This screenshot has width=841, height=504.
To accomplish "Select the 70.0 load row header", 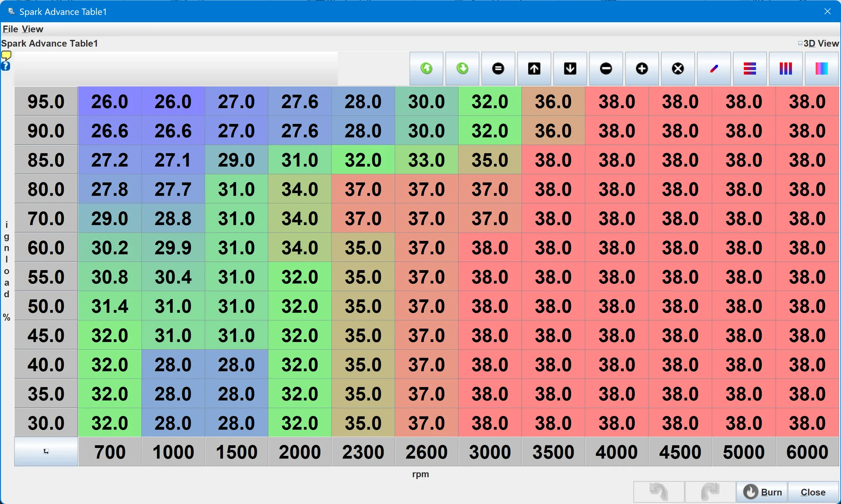I will [46, 218].
